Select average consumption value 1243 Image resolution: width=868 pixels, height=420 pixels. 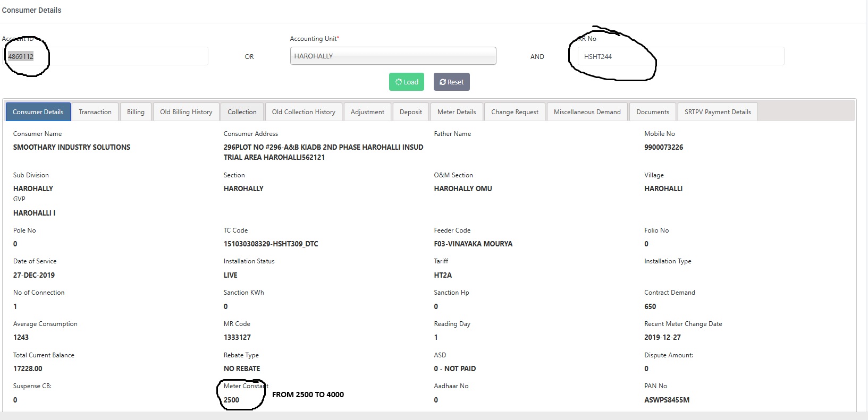click(21, 337)
